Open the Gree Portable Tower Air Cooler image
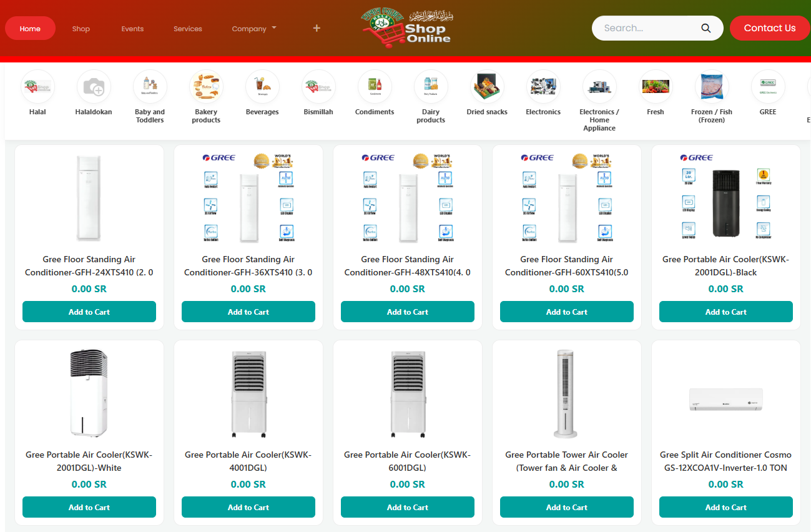 click(566, 394)
